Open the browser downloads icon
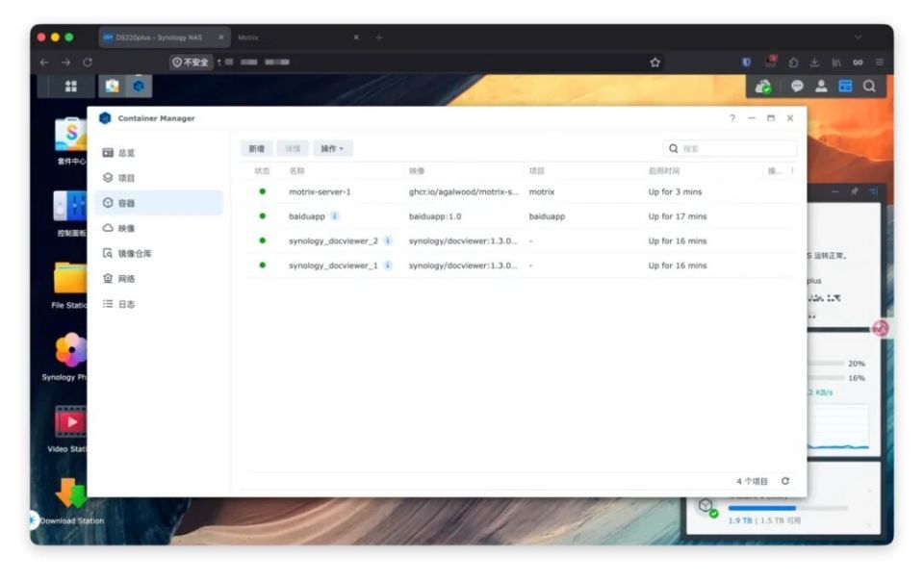924x581 pixels. [814, 62]
